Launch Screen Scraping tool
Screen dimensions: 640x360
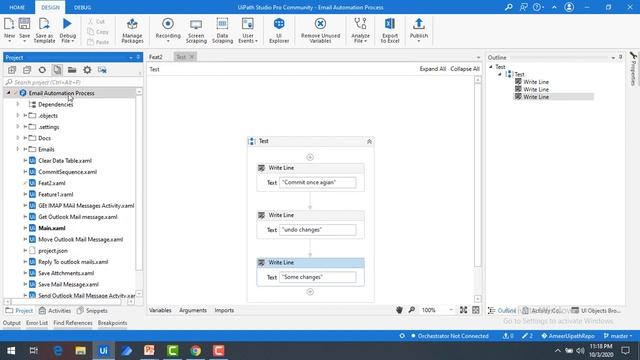coord(196,30)
